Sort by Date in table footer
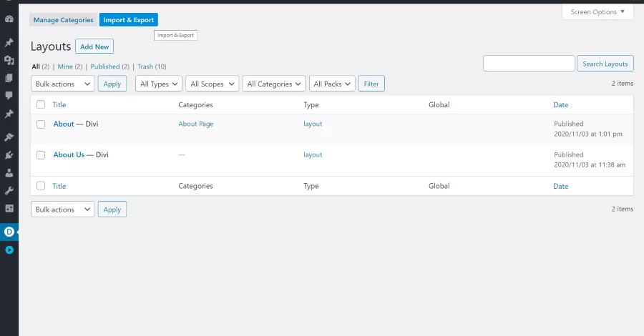Image resolution: width=644 pixels, height=336 pixels. point(560,186)
